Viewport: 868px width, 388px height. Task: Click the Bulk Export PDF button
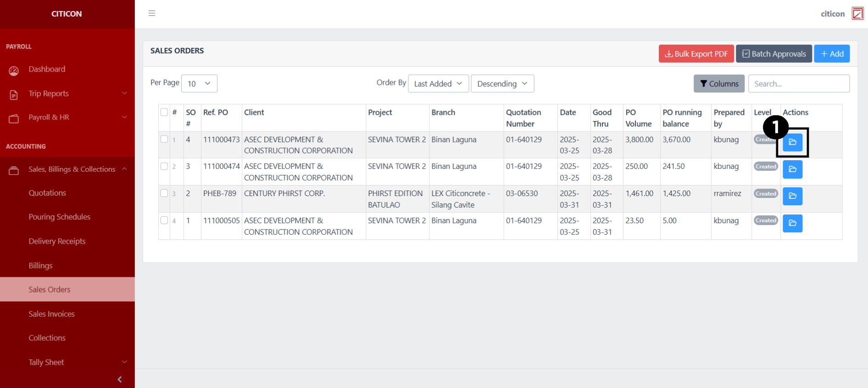coord(696,54)
